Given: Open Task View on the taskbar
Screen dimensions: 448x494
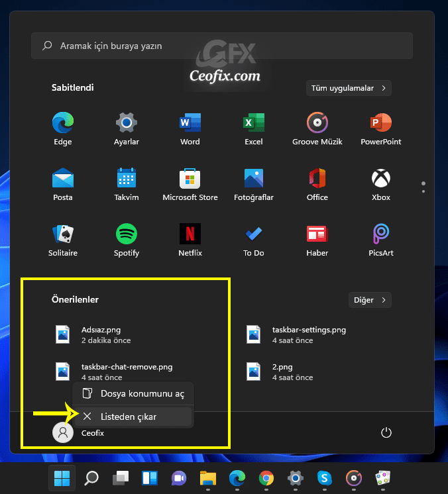Looking at the screenshot, I should (121, 478).
